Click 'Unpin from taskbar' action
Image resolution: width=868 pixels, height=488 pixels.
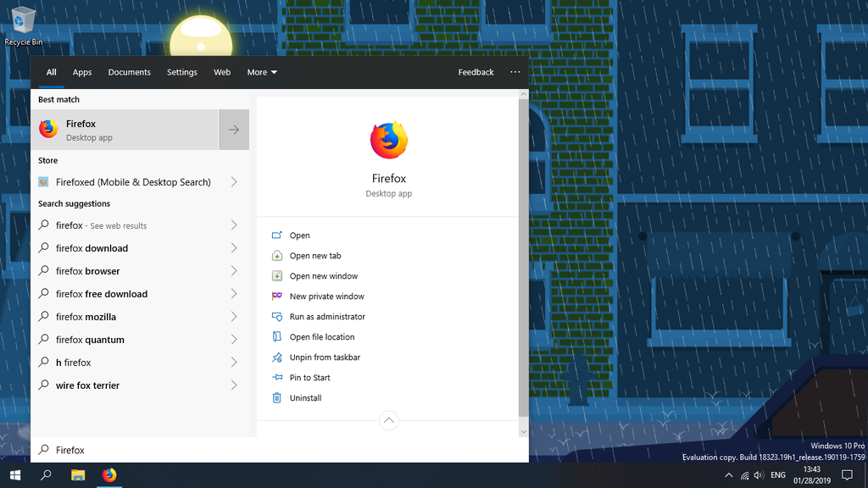tap(325, 358)
